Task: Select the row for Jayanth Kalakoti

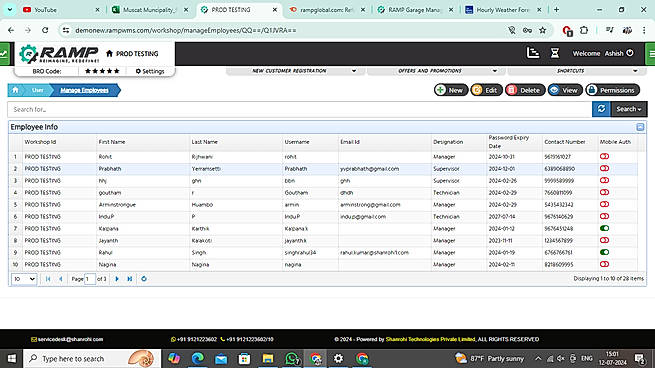Action: pyautogui.click(x=323, y=241)
